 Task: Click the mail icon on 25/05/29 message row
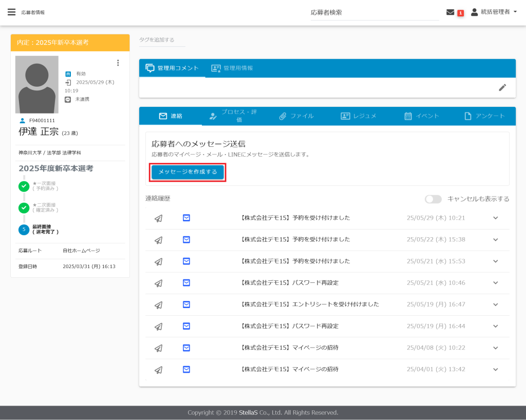186,218
